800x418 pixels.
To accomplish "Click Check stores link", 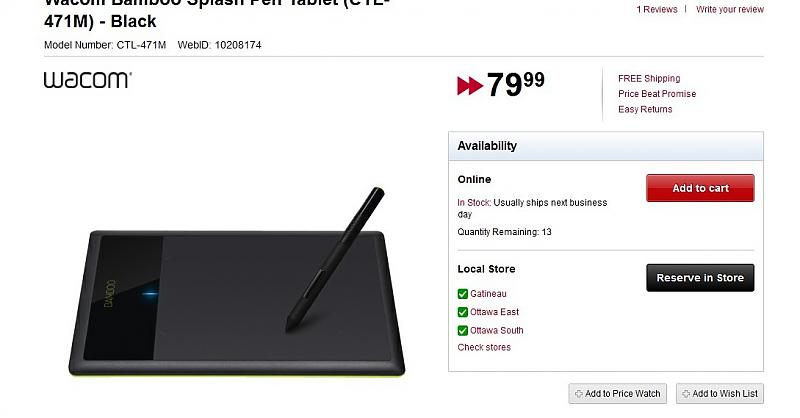I will click(484, 347).
